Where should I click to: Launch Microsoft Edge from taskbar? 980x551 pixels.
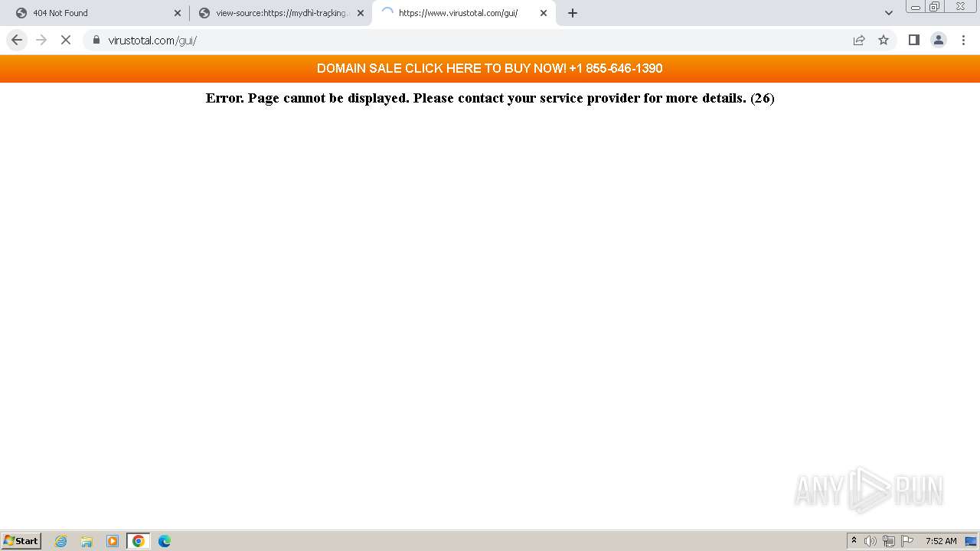[165, 541]
